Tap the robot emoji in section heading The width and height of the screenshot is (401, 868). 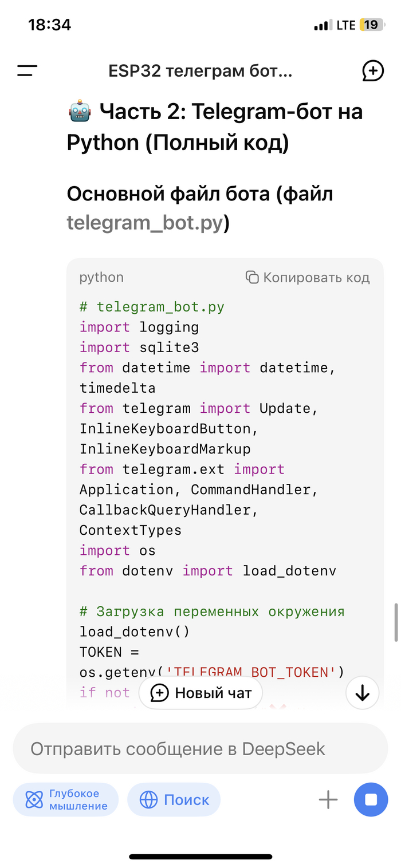tap(80, 111)
